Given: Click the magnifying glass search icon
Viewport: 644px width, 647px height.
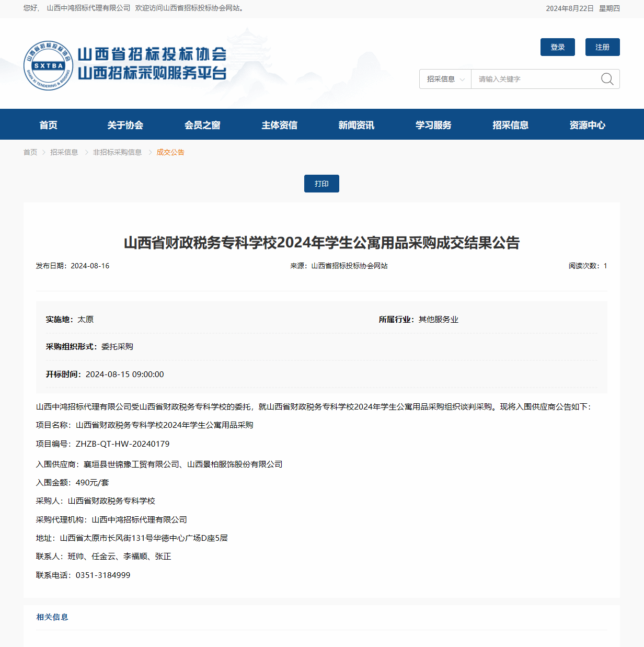Looking at the screenshot, I should pyautogui.click(x=607, y=79).
